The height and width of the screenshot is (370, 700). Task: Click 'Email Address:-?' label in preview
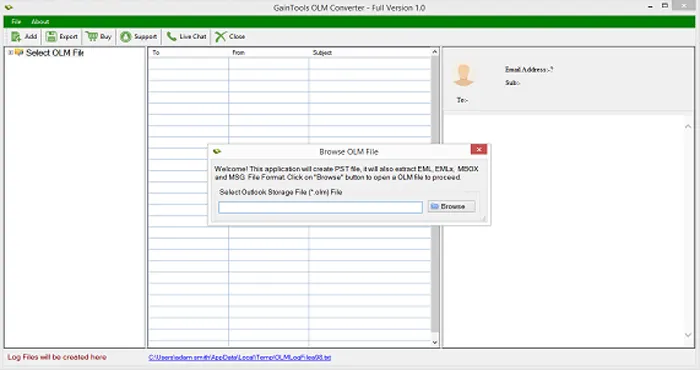[529, 69]
